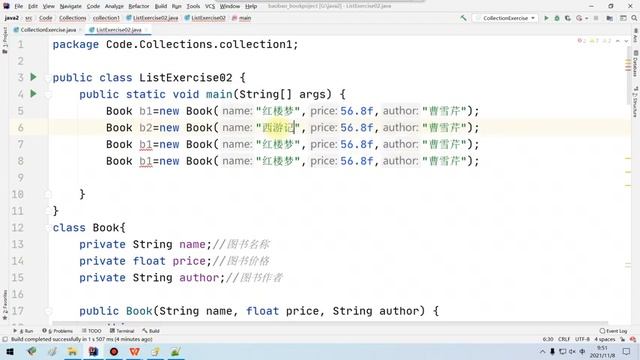Image resolution: width=640 pixels, height=360 pixels.
Task: Open the Build tool window tab
Action: [x=151, y=331]
